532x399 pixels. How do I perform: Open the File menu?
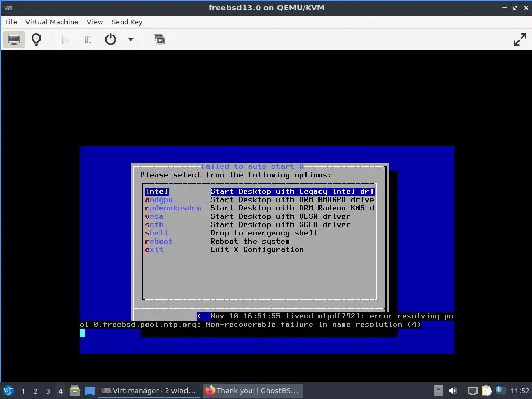click(11, 22)
